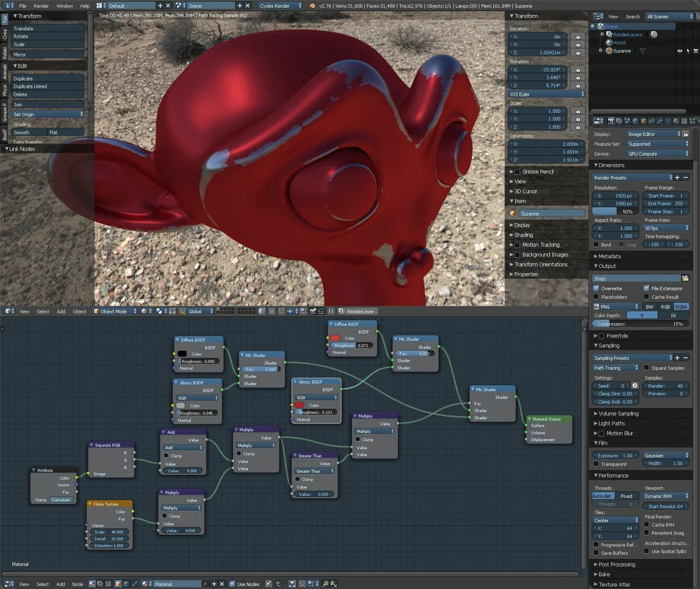700x589 pixels.
Task: Expand the Metadata panel
Action: pos(609,256)
